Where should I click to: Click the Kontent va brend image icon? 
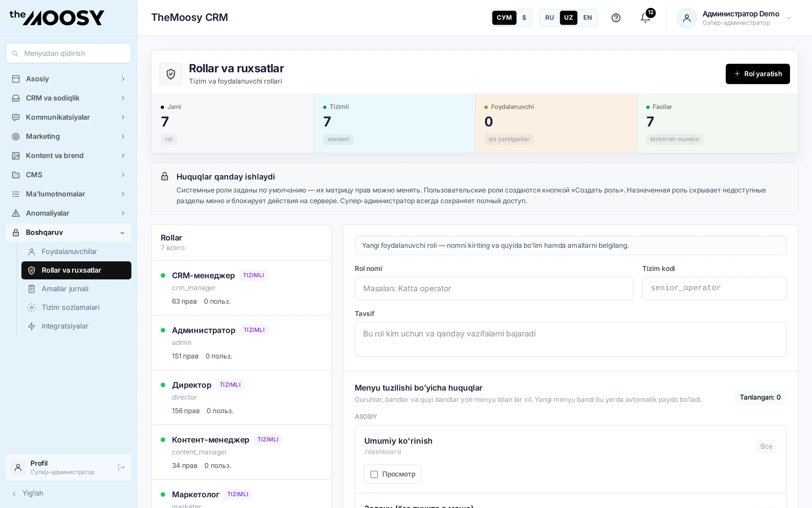point(16,156)
